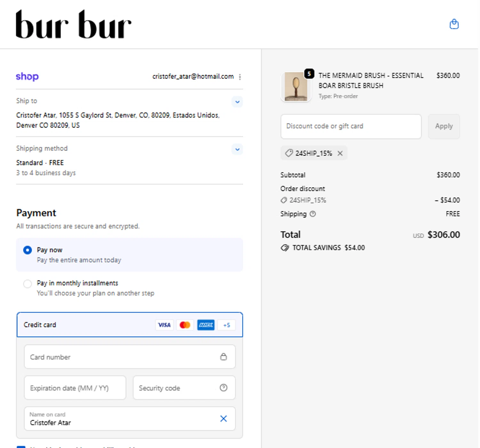Click card number lock icon
Image resolution: width=480 pixels, height=448 pixels.
223,357
